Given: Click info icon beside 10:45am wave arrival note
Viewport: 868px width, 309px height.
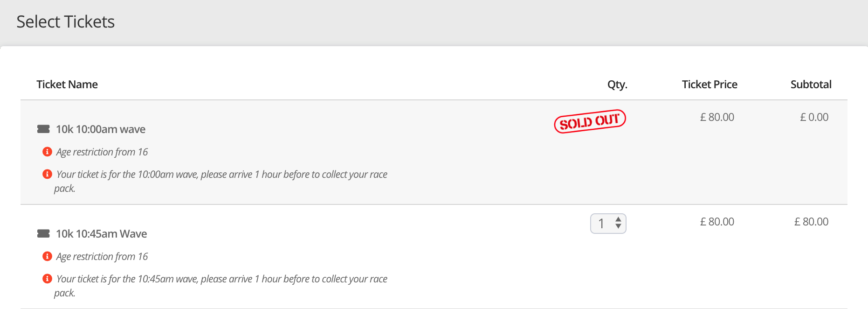Looking at the screenshot, I should click(47, 279).
